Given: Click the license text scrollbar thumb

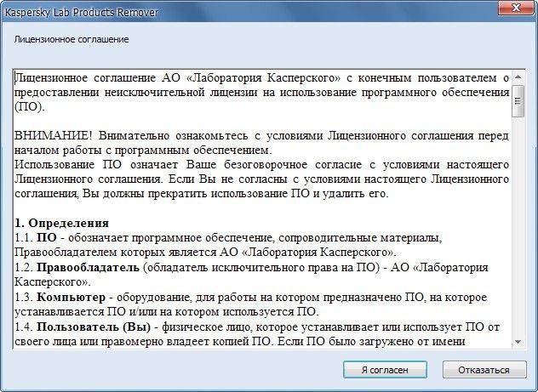Looking at the screenshot, I should tap(518, 101).
